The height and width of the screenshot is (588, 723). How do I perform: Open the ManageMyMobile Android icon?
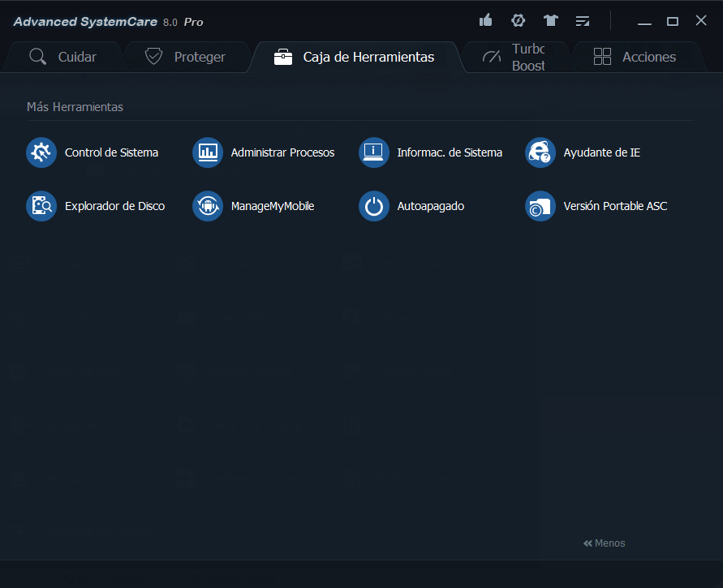208,206
